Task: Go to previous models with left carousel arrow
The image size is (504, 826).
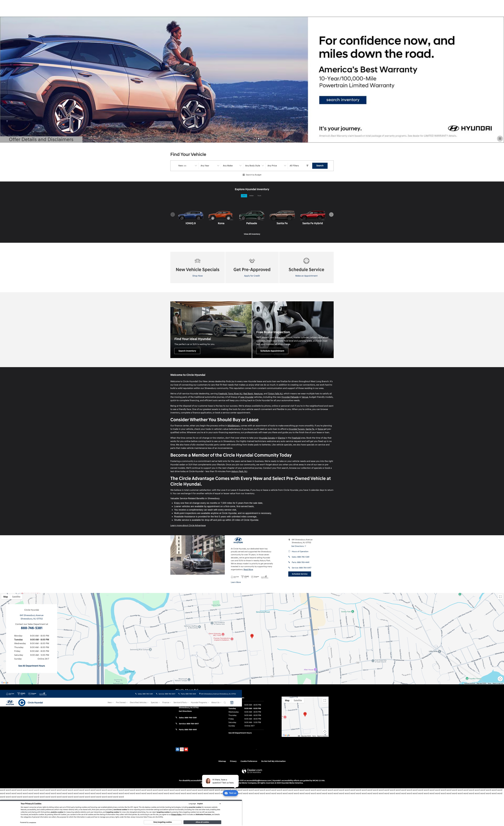Action: [173, 215]
